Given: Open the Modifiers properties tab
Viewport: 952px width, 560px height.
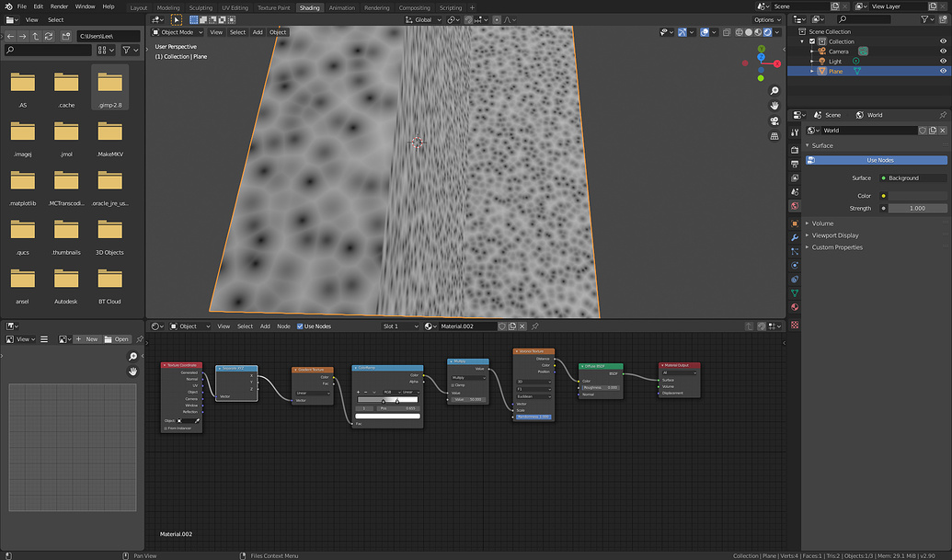Looking at the screenshot, I should (795, 237).
